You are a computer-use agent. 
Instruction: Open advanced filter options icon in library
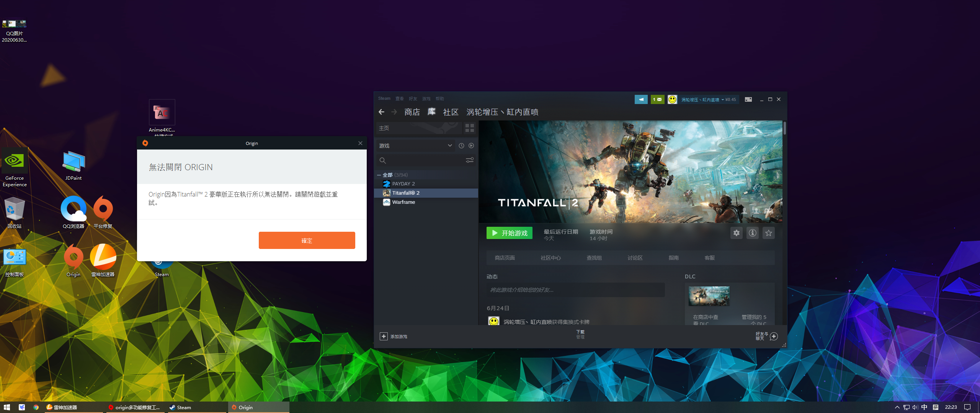point(470,160)
